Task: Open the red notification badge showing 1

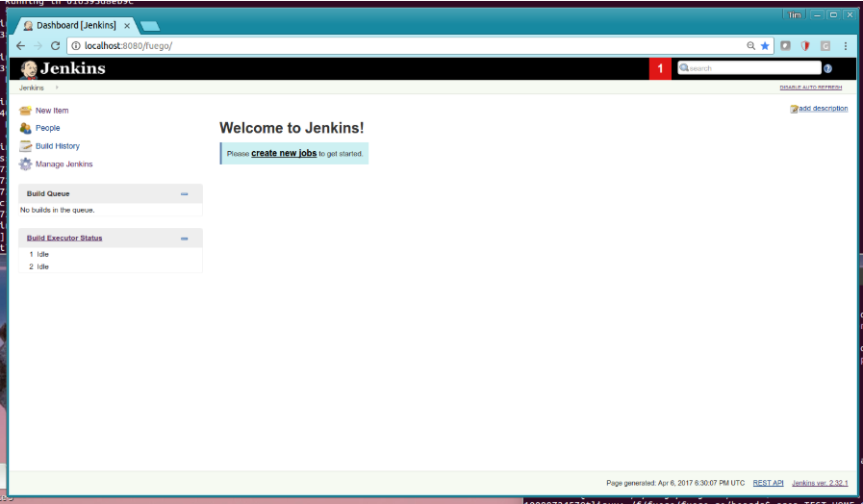Action: point(660,69)
